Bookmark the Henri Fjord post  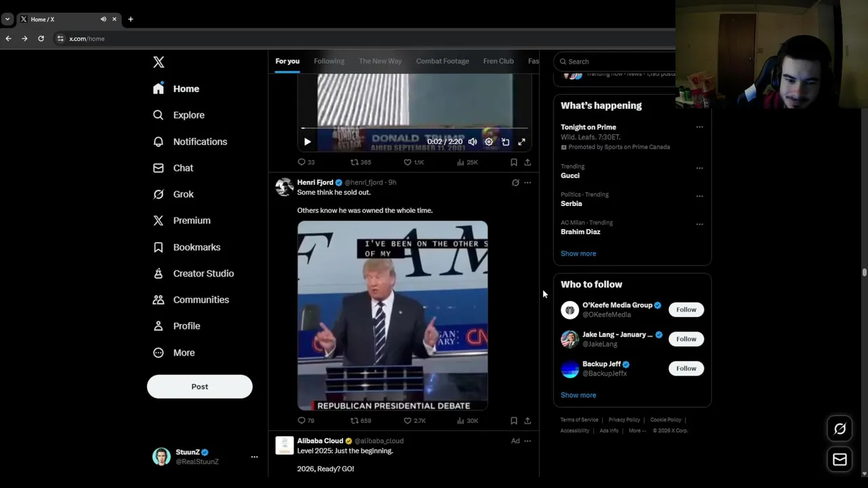513,421
